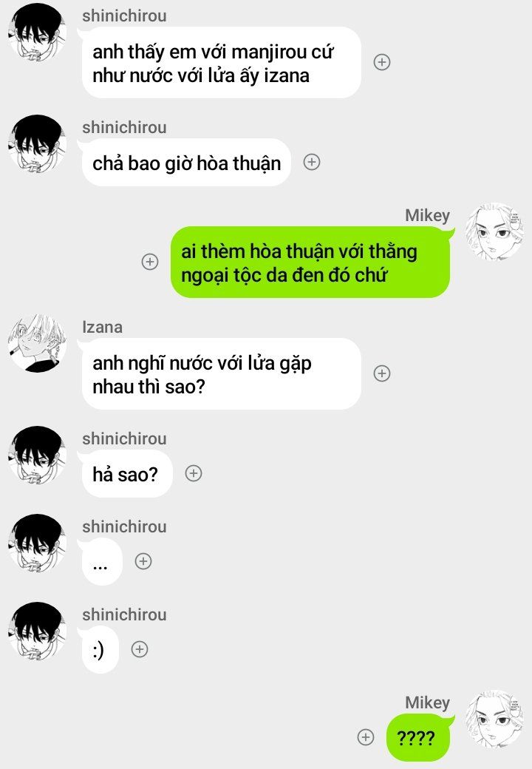532x769 pixels.
Task: Click plus icon beside Mikey's '????' bubble
Action: 366,737
